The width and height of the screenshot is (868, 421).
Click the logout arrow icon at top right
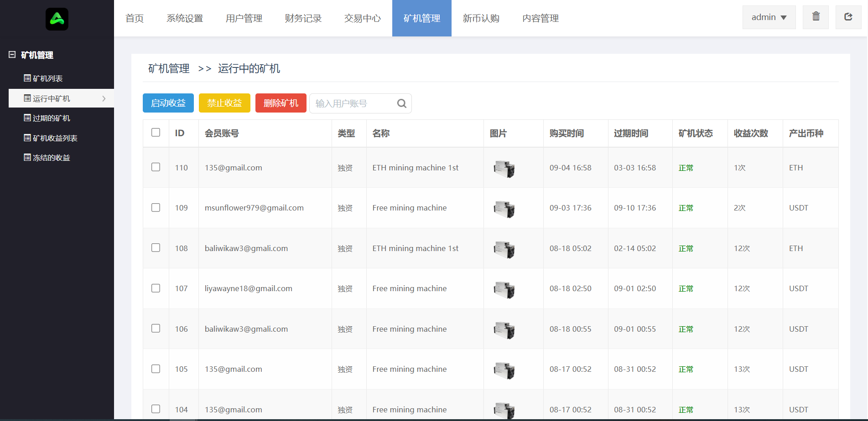click(x=848, y=17)
